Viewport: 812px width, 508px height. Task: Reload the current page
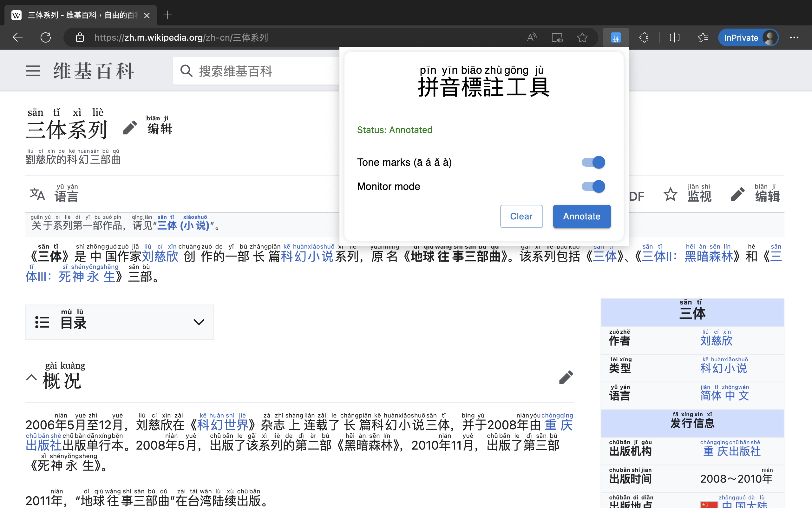point(46,37)
